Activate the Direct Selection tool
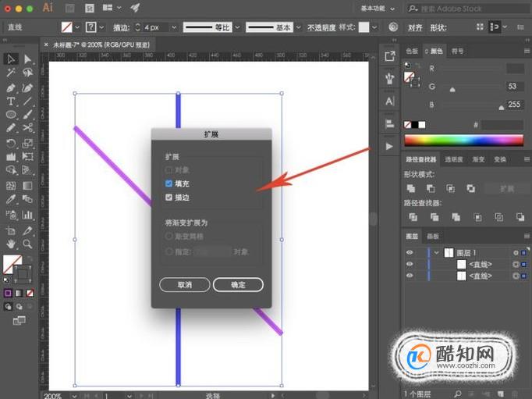The height and width of the screenshot is (399, 532). [27, 59]
